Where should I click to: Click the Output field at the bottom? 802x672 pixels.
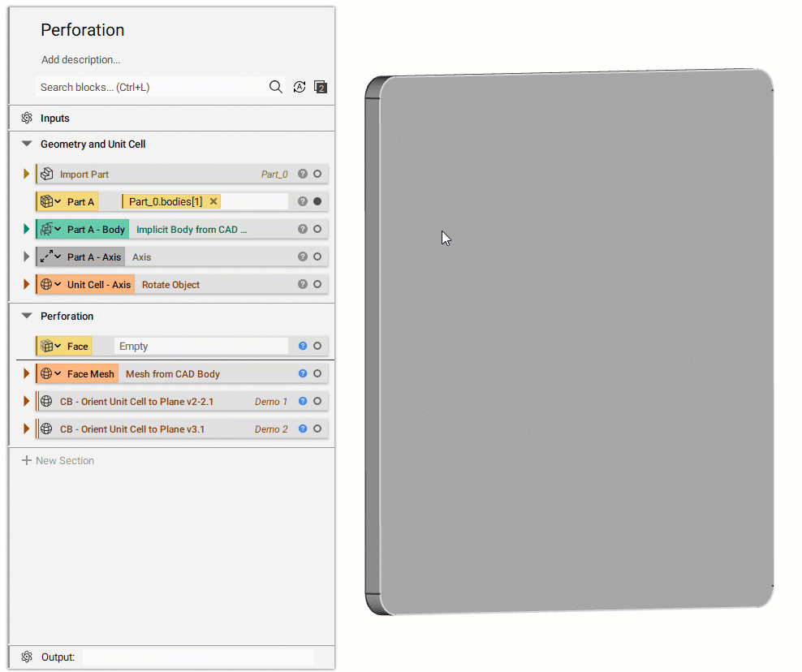(198, 657)
